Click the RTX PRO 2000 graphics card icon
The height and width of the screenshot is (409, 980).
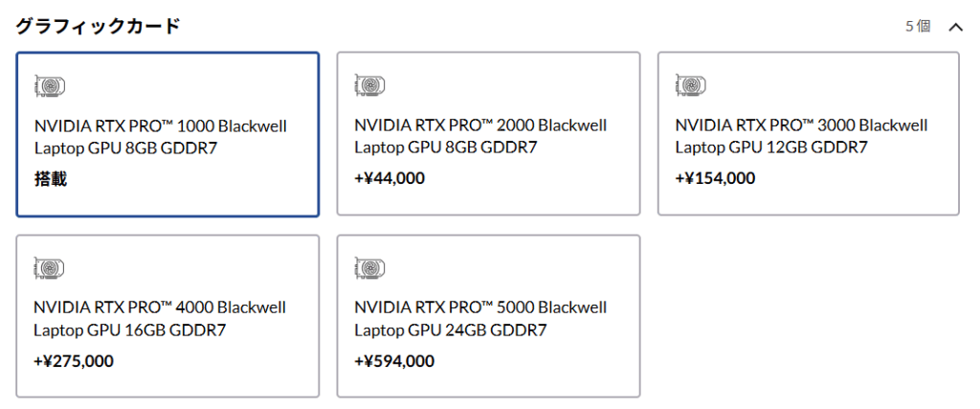pos(369,86)
